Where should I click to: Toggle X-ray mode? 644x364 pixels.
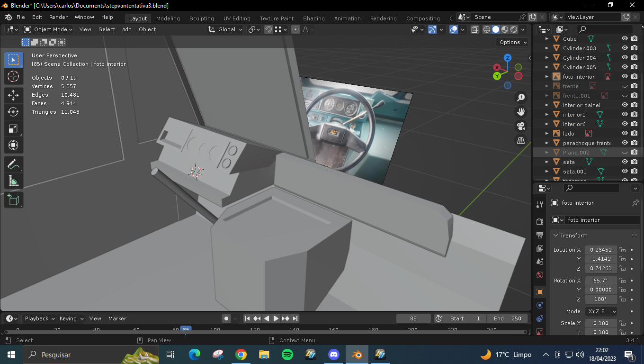pos(474,29)
